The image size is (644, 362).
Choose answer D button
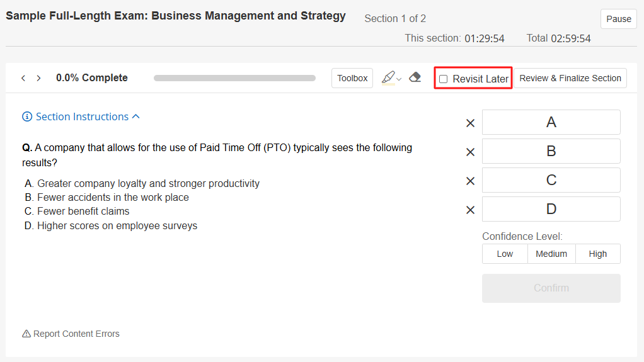[x=551, y=209]
